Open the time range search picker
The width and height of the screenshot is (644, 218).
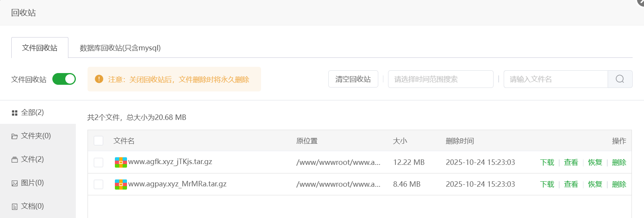click(440, 79)
